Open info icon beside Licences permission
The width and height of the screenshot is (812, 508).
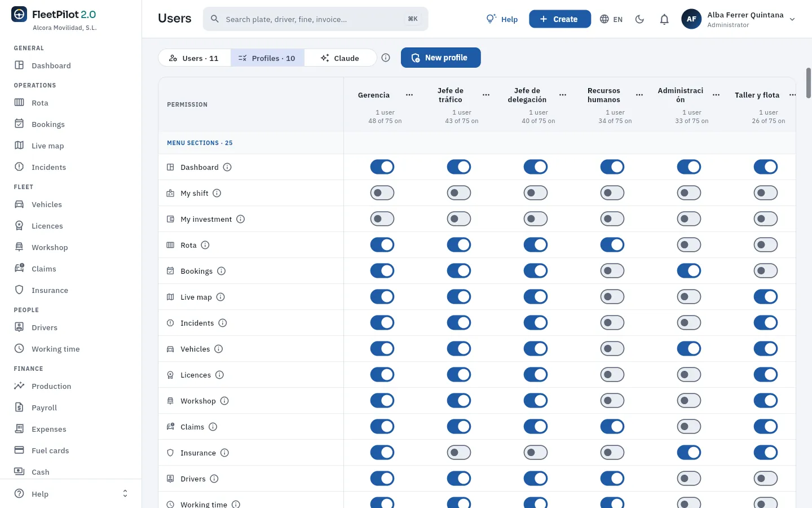tap(220, 375)
